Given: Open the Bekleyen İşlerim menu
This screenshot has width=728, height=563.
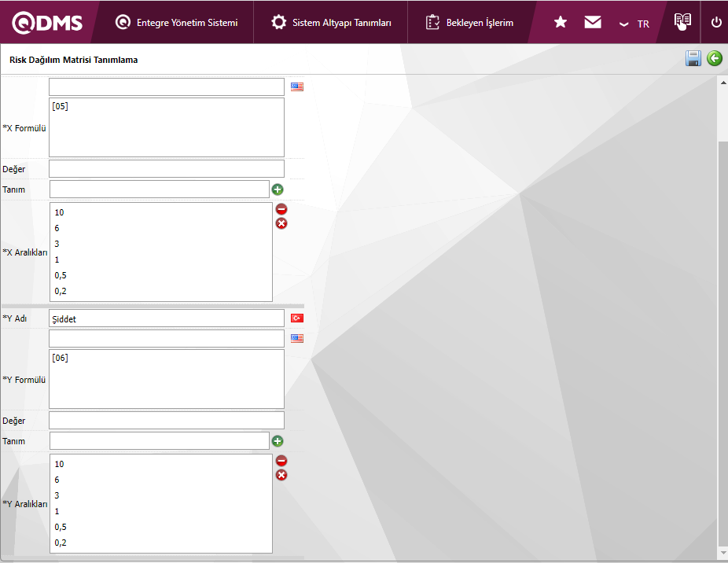Looking at the screenshot, I should point(469,22).
